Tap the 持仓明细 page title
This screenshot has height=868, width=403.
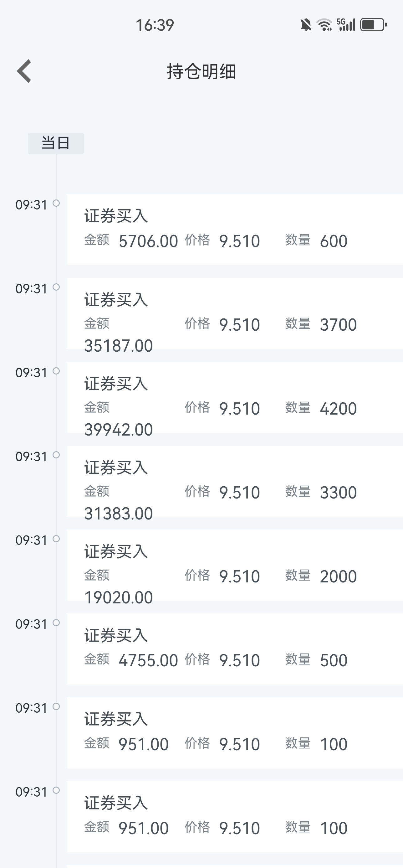[x=201, y=71]
